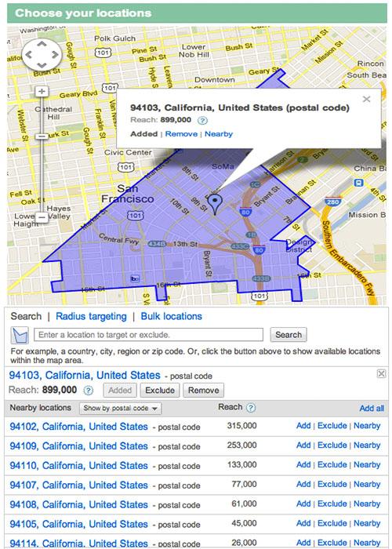
Task: Close the 94103 map info popup
Action: click(x=366, y=99)
